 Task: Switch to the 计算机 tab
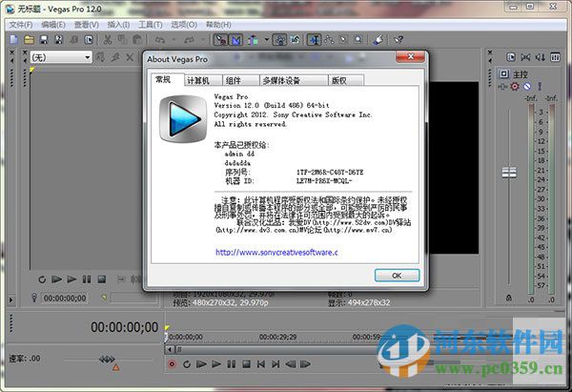(x=203, y=81)
